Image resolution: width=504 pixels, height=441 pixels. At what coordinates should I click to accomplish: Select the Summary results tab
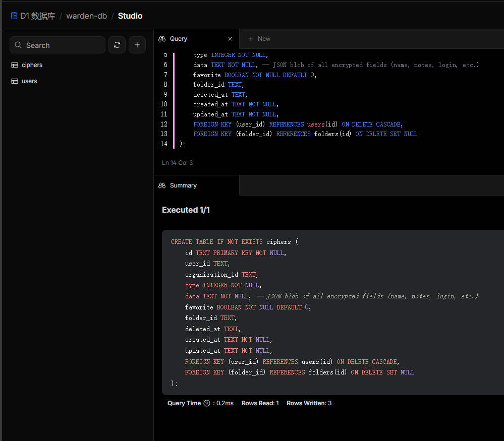pos(183,185)
